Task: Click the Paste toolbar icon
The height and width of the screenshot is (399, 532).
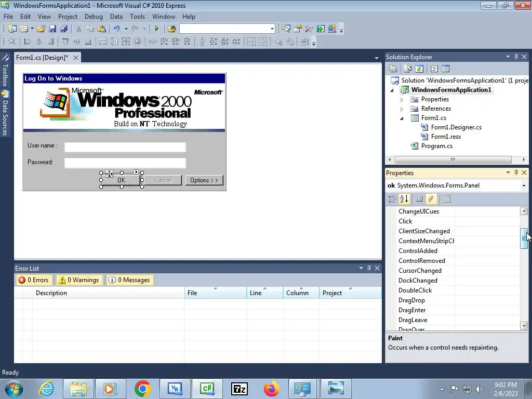Action: (x=101, y=29)
